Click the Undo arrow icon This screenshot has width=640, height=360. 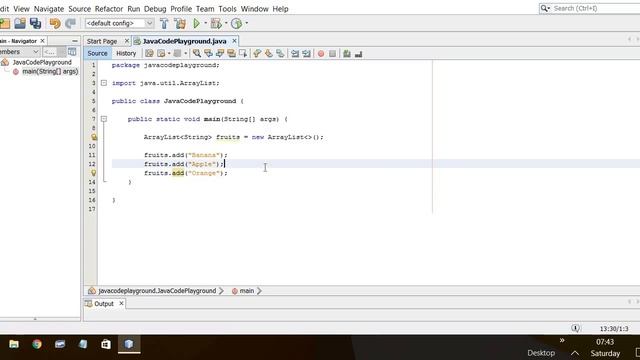tap(55, 23)
